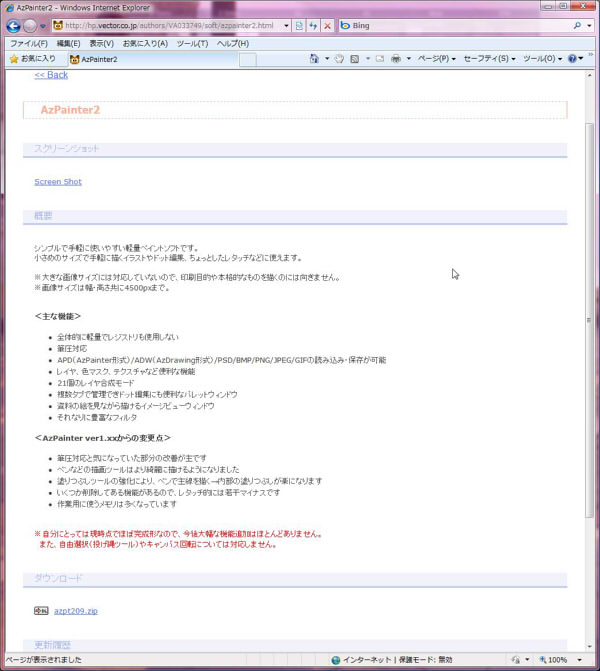The height and width of the screenshot is (671, 600).
Task: Open the 表示(V) menu
Action: pos(101,44)
